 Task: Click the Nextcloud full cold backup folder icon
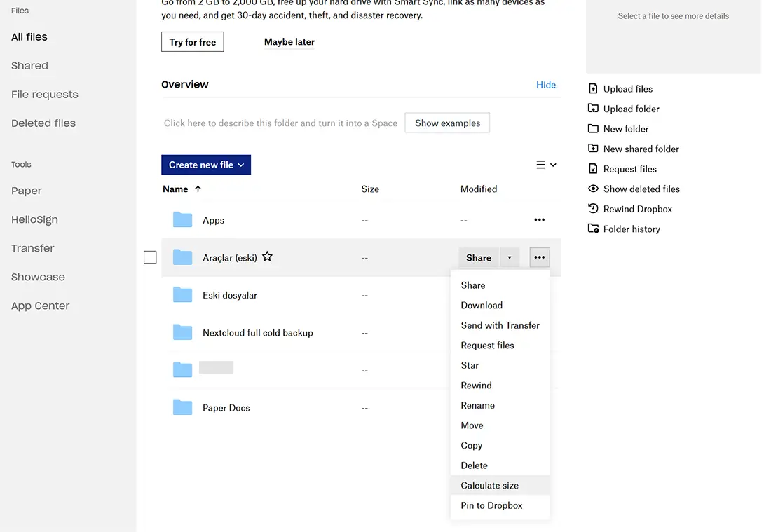click(x=182, y=332)
